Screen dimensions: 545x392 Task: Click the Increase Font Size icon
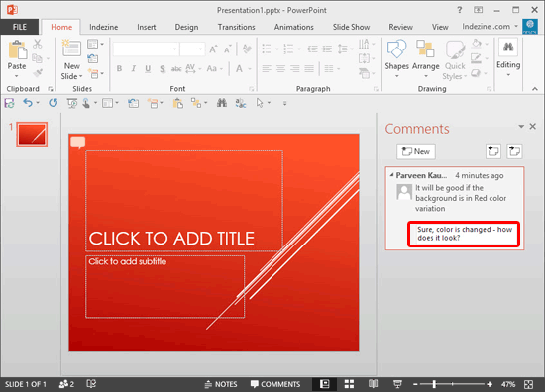click(213, 49)
